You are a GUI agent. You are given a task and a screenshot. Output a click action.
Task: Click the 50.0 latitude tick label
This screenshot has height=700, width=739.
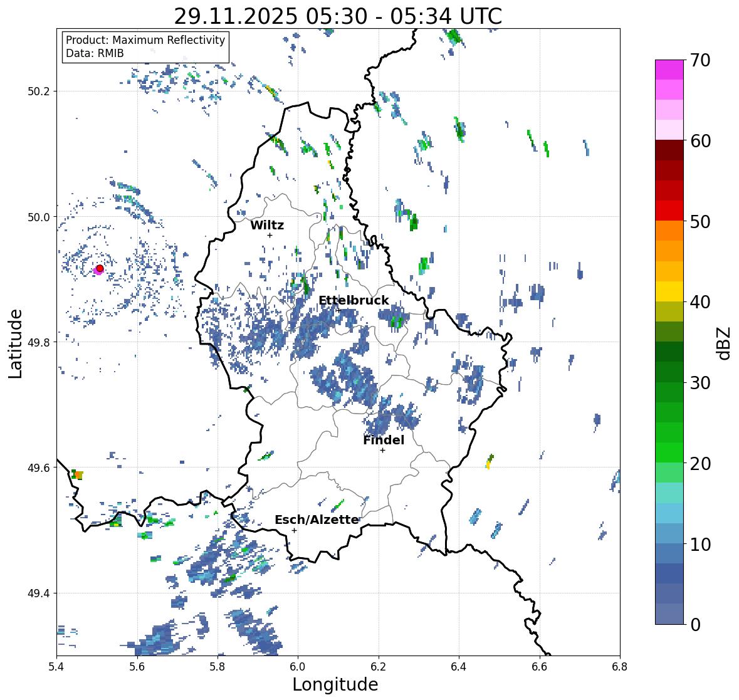[x=39, y=217]
